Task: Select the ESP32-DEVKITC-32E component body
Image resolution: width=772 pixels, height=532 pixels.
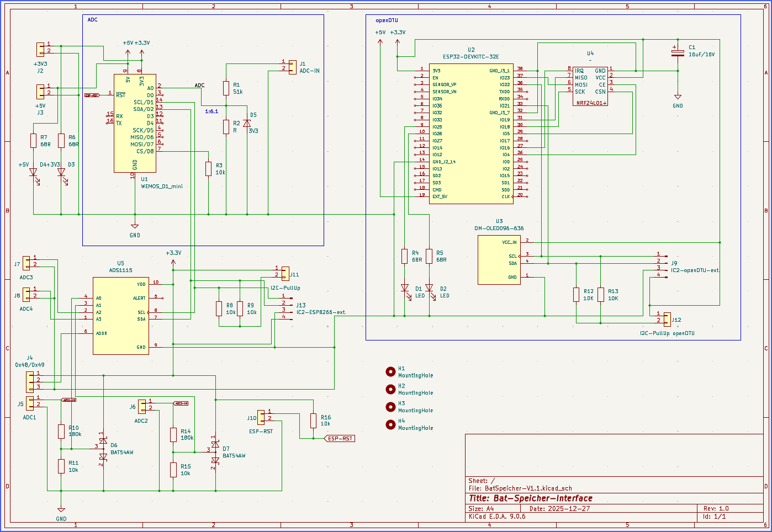Action: click(471, 134)
